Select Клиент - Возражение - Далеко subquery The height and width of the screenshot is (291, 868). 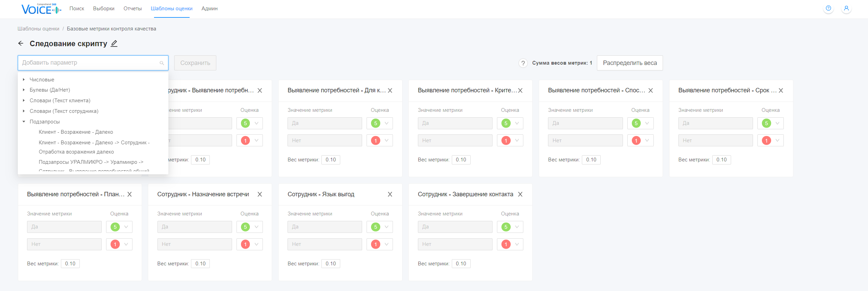pos(76,132)
